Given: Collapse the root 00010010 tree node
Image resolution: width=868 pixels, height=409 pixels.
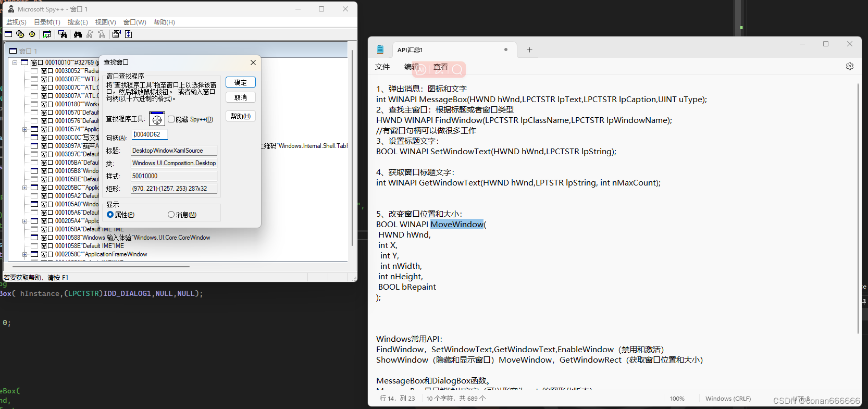Looking at the screenshot, I should coord(15,63).
